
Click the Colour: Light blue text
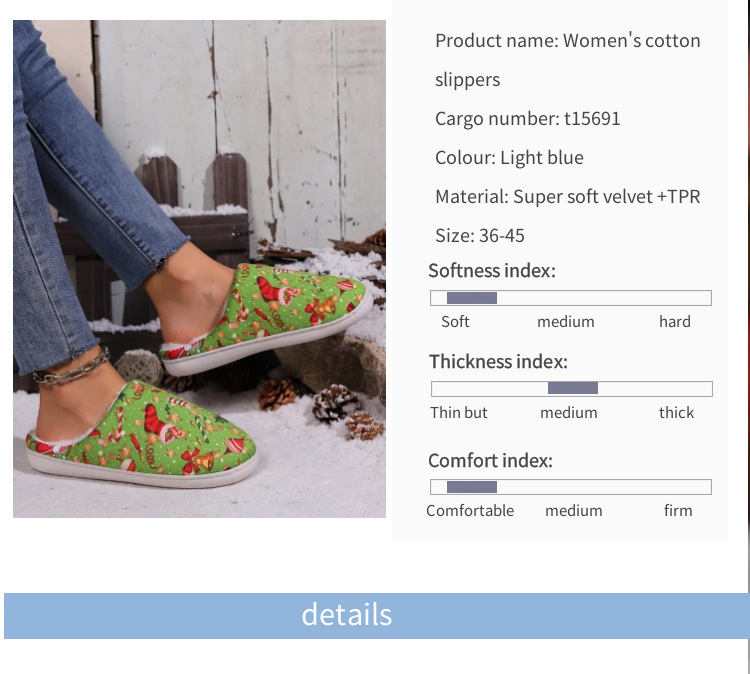[x=509, y=158]
